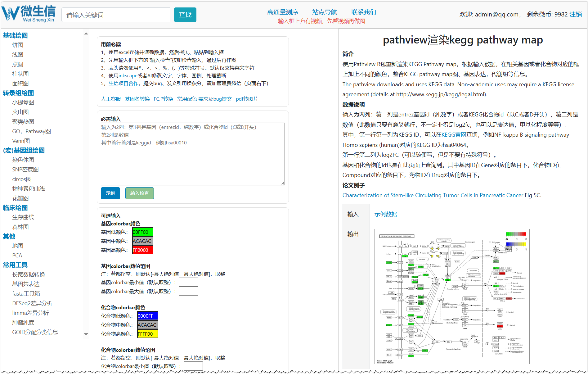Click the 注销 logout link

[576, 14]
